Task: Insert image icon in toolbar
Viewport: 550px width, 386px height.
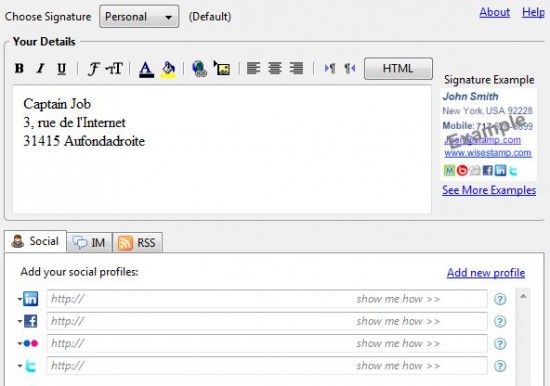Action: 222,68
